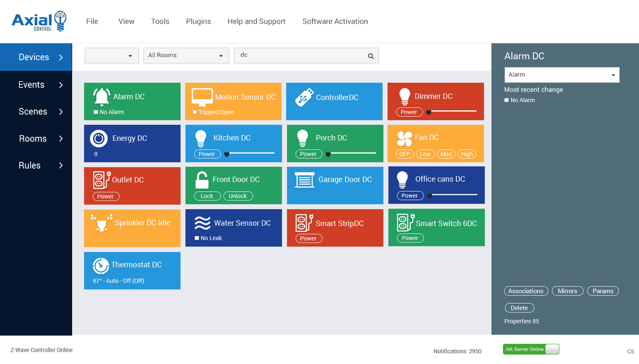Click the Fan DC fan icon

[x=404, y=138]
